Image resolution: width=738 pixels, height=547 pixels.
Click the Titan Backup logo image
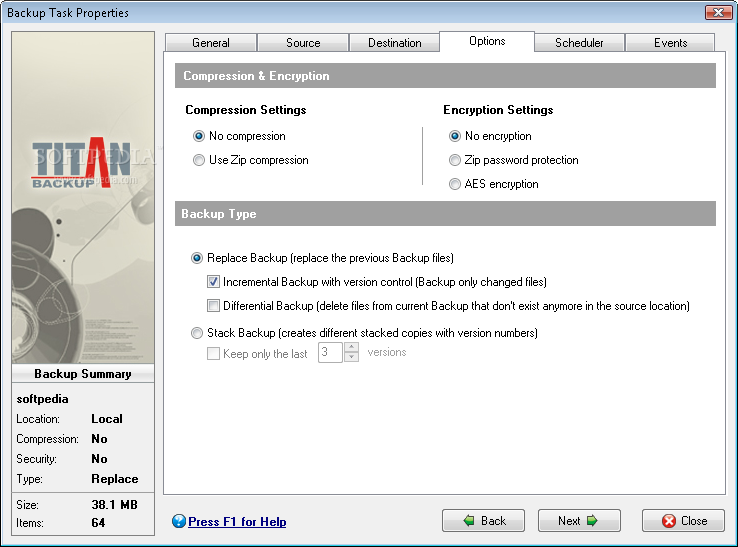tap(80, 162)
